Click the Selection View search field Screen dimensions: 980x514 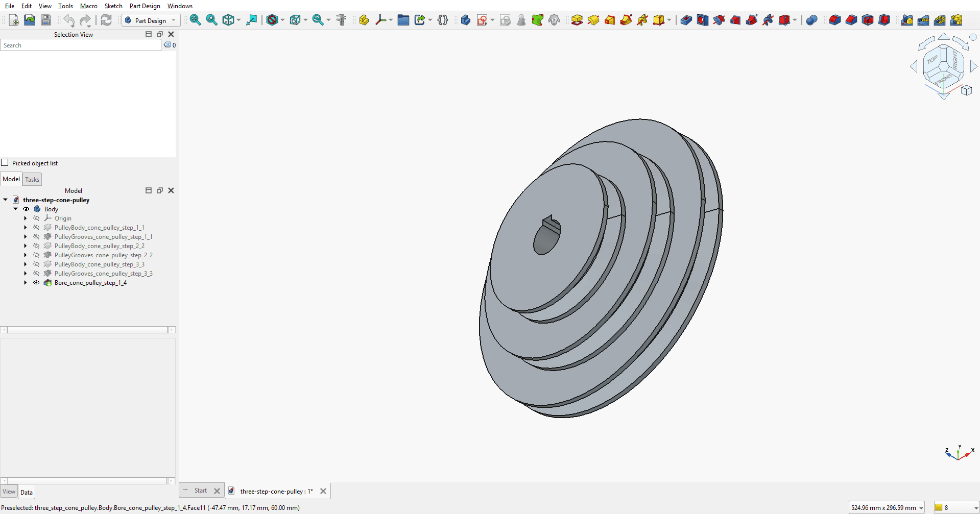81,45
